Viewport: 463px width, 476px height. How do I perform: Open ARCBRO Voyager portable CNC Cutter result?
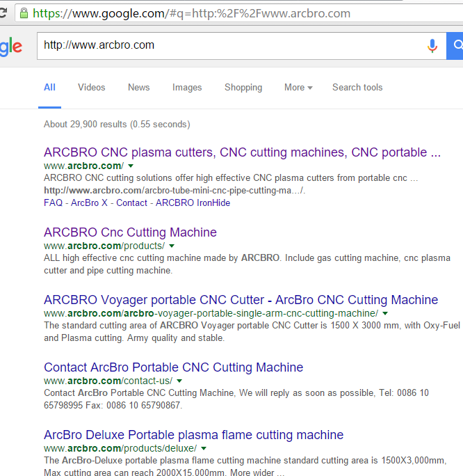[241, 300]
